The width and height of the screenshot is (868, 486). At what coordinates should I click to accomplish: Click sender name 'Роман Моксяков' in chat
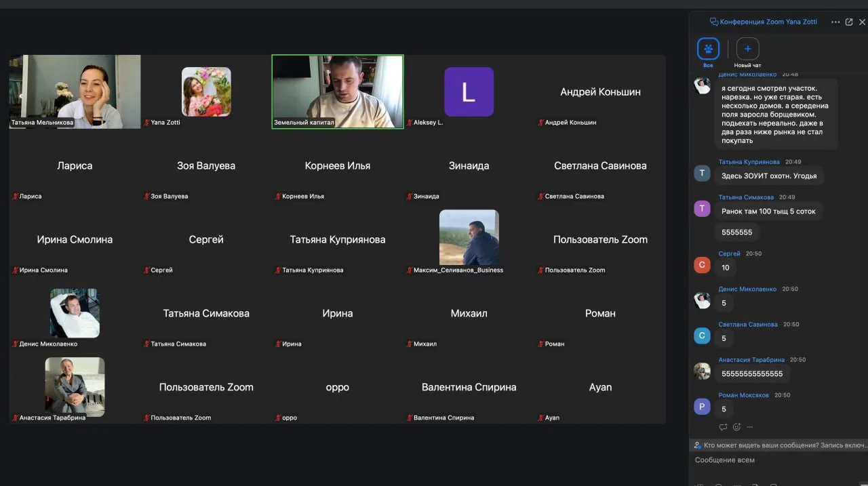[x=744, y=395]
